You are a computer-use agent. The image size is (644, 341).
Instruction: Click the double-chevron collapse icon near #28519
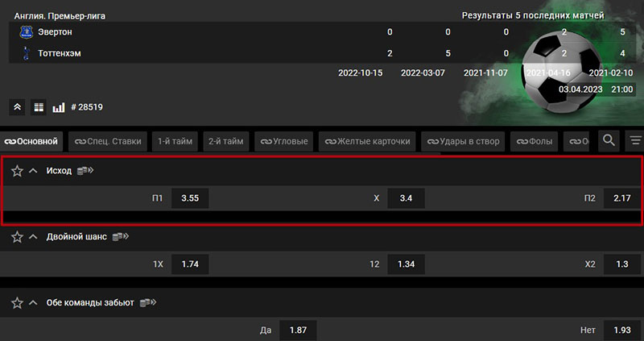pos(18,106)
